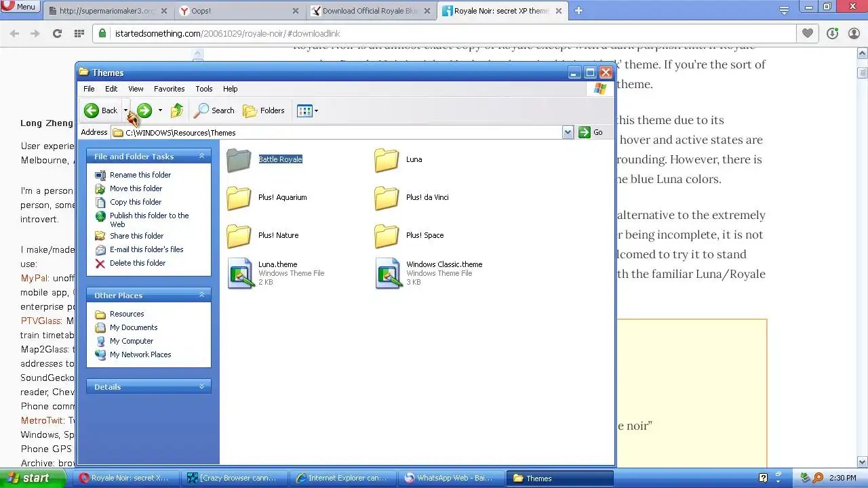Select the Plus! Nature folder icon
Image resolution: width=868 pixels, height=488 pixels.
pyautogui.click(x=239, y=235)
